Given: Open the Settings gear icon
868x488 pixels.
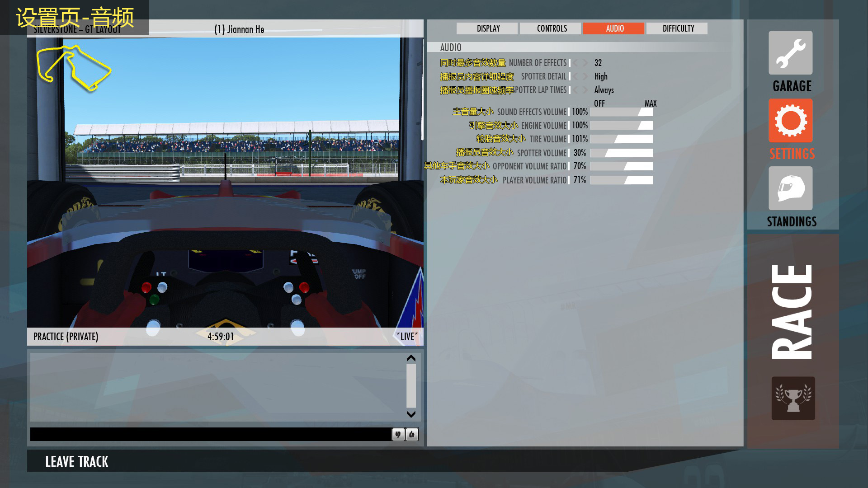Looking at the screenshot, I should click(790, 121).
